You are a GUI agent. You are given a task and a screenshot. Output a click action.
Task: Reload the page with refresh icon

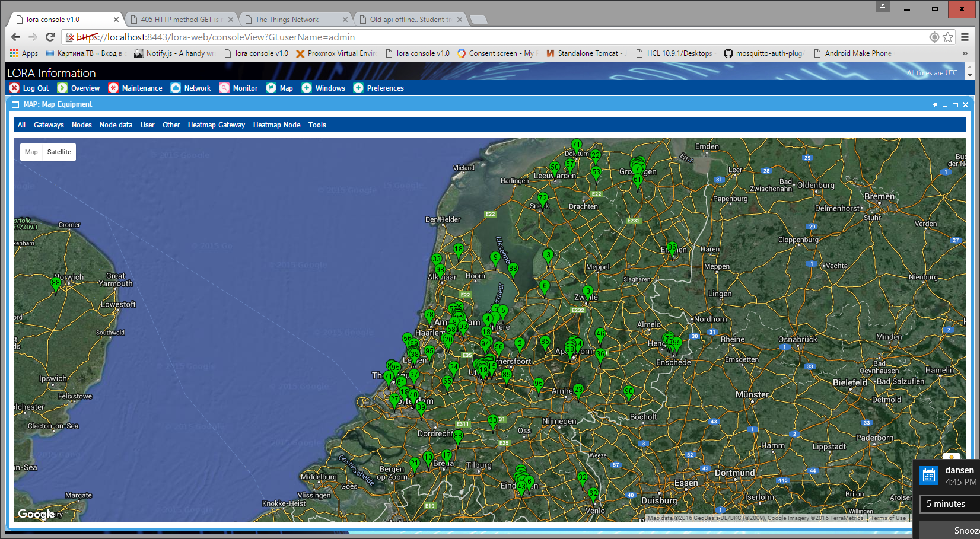(x=50, y=37)
